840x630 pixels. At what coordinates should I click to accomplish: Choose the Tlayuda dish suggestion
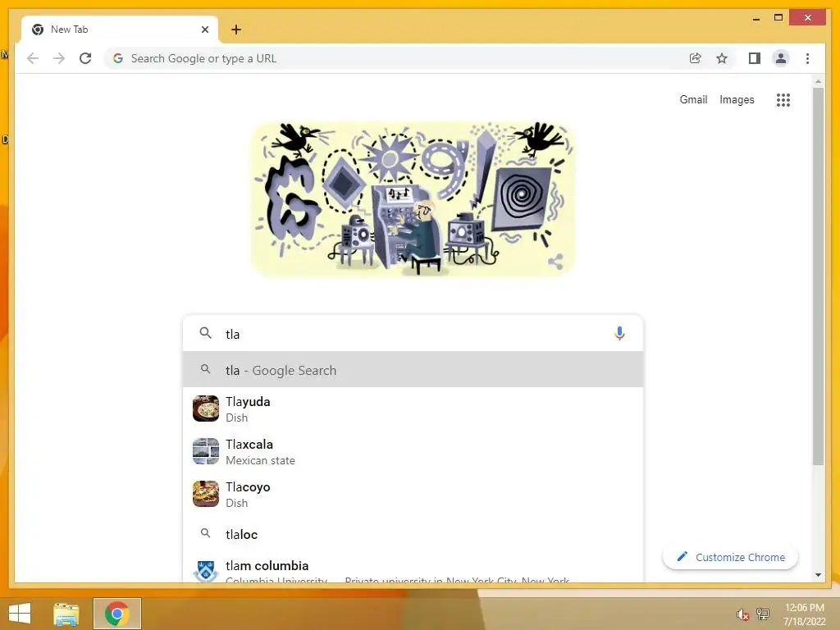tap(413, 409)
